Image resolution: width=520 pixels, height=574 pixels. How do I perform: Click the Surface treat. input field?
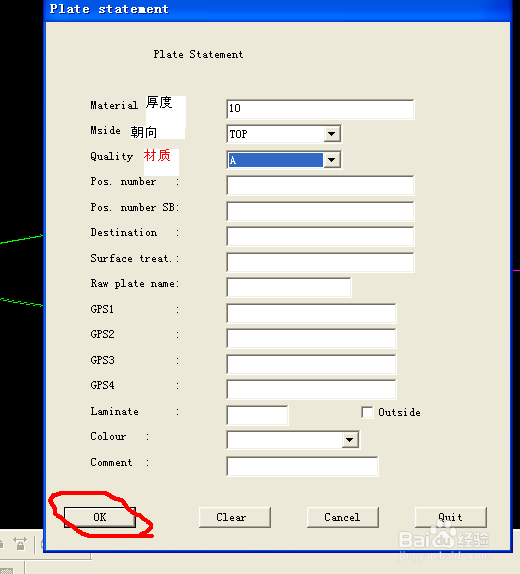point(320,262)
